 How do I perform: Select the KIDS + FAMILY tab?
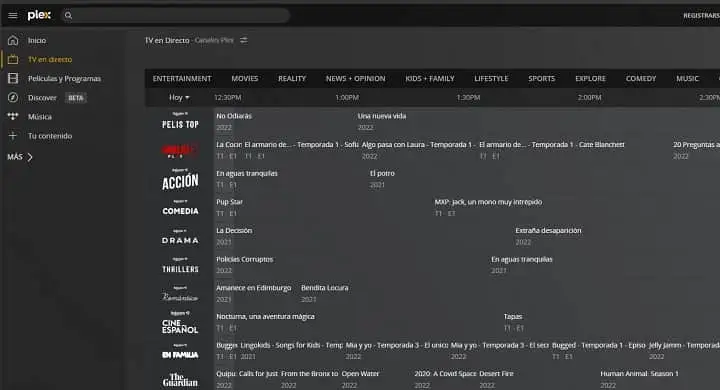(x=430, y=79)
